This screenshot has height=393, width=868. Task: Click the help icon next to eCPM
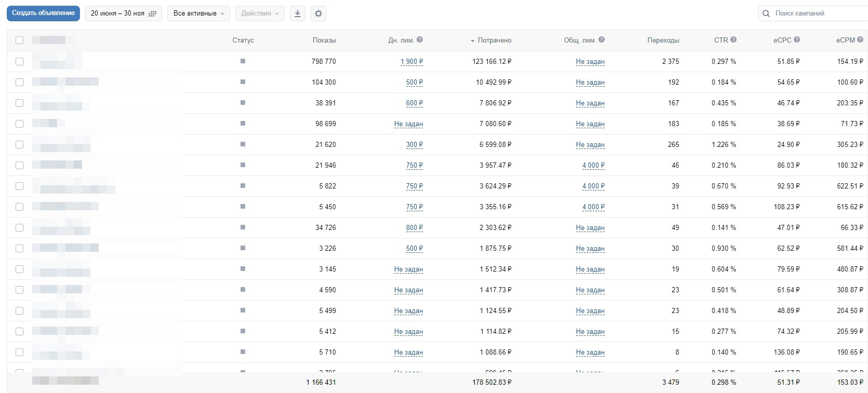pyautogui.click(x=860, y=39)
